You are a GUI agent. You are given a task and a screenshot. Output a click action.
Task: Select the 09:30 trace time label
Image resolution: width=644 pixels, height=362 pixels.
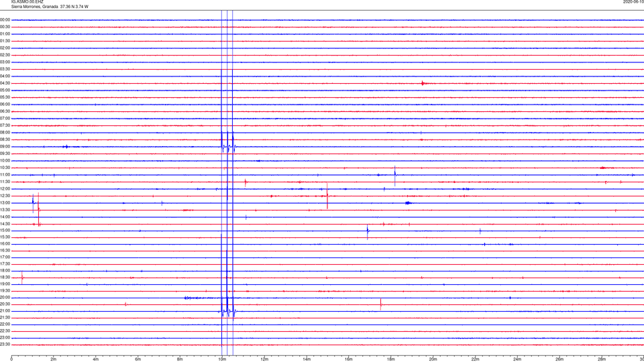pyautogui.click(x=5, y=154)
